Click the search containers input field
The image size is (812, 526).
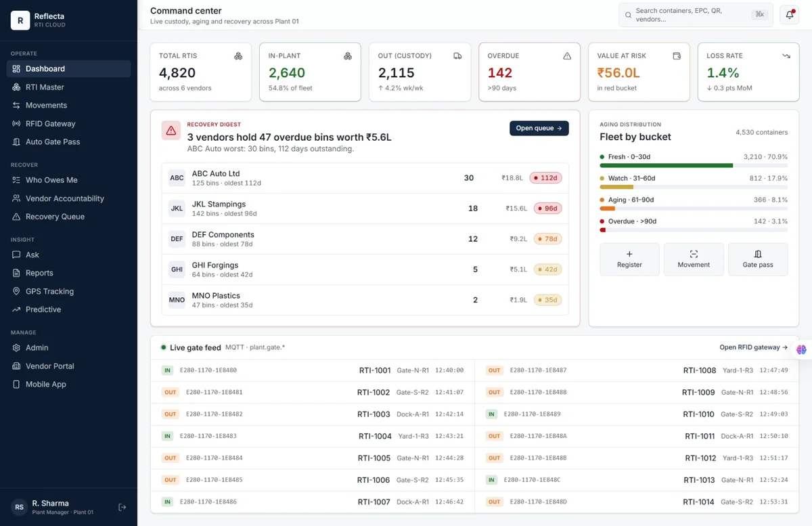point(696,15)
